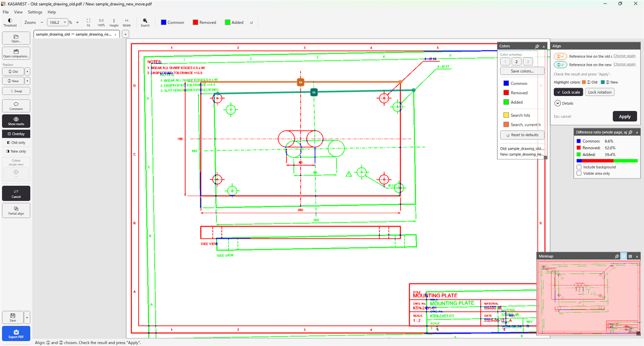The width and height of the screenshot is (644, 346).
Task: Expand the Details section in Align
Action: (x=563, y=103)
